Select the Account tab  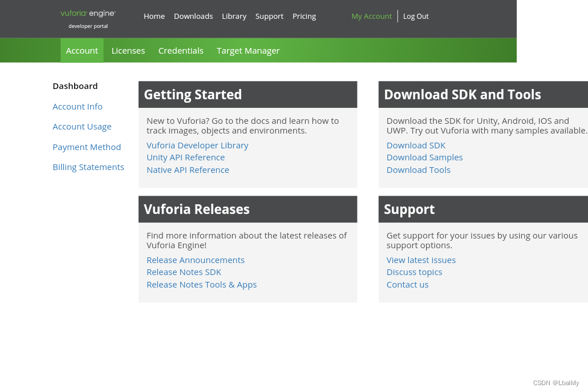(x=82, y=50)
